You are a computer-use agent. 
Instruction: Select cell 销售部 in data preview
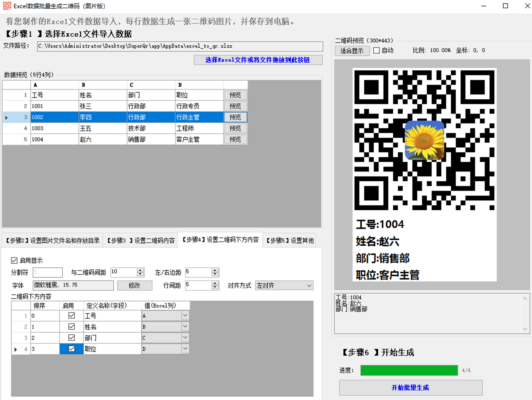[x=151, y=139]
